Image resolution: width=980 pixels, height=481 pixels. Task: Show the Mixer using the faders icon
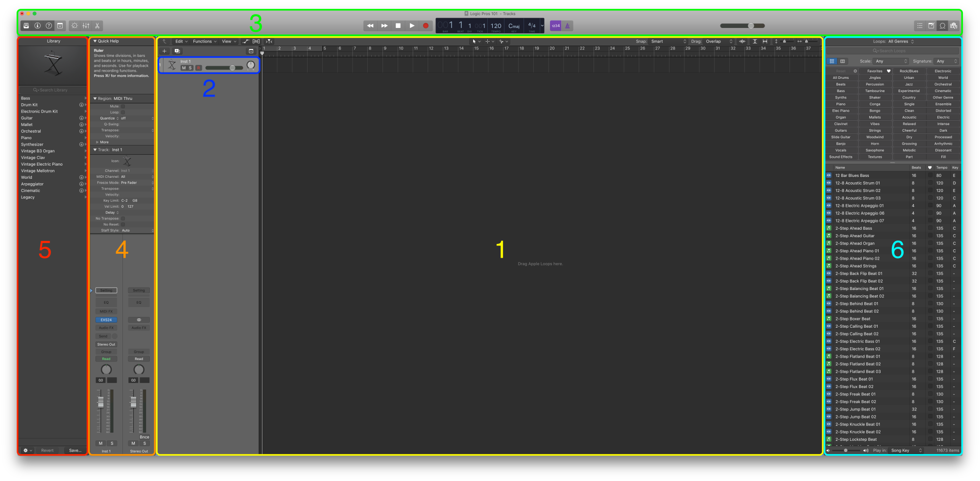pos(86,25)
